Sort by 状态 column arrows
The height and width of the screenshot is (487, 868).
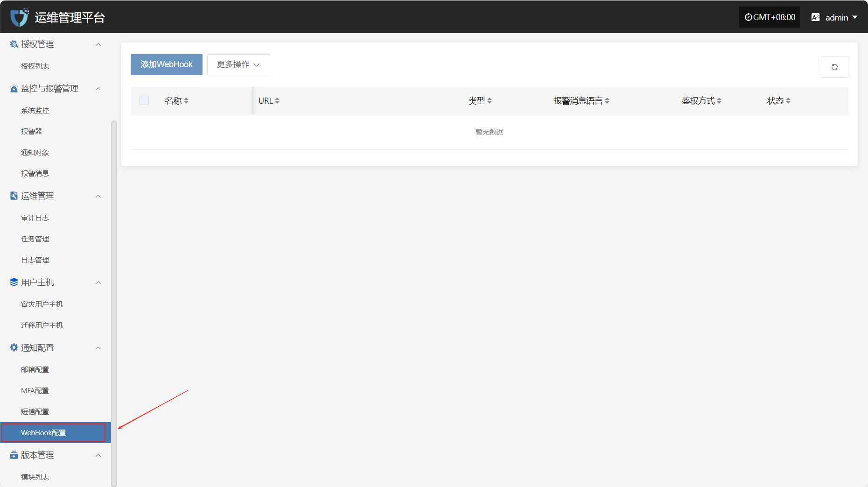788,100
